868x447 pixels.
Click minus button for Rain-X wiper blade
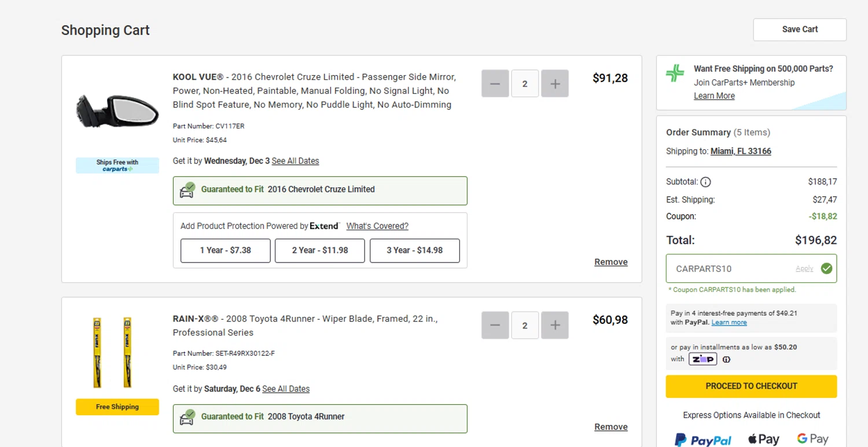(495, 326)
